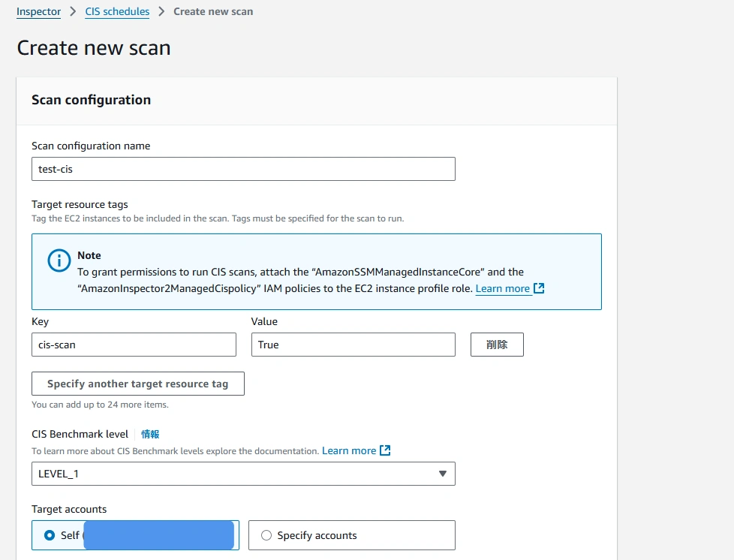734x560 pixels.
Task: Click the LEVEL_1 dropdown arrow
Action: tap(442, 474)
